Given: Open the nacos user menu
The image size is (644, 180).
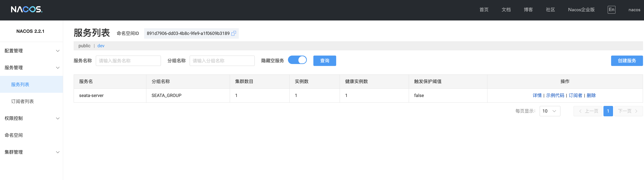Looking at the screenshot, I should (x=634, y=10).
